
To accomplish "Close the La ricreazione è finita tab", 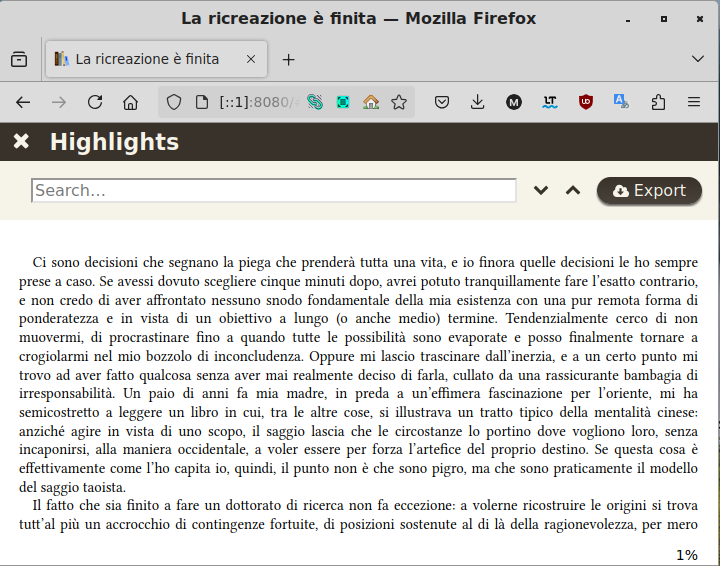I will [x=251, y=59].
